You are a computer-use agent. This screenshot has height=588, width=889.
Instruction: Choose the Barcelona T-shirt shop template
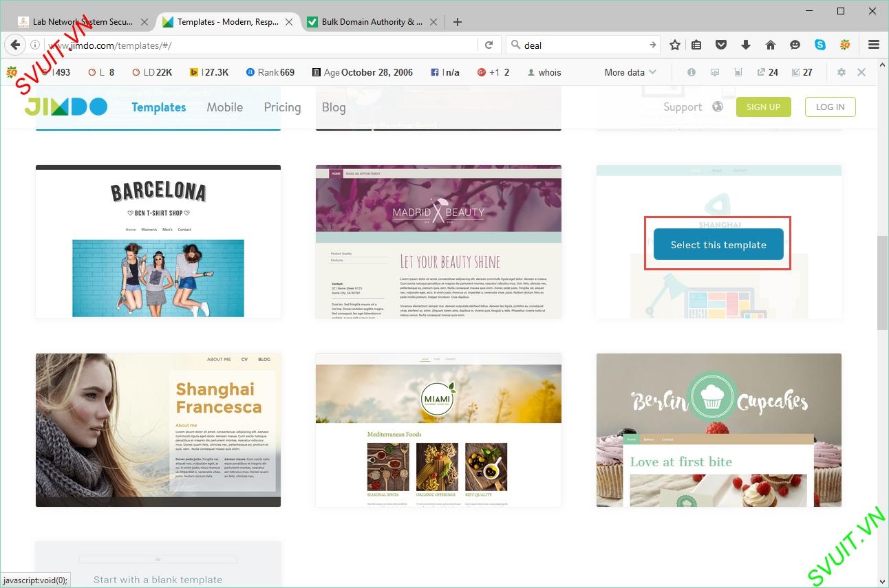pos(158,242)
